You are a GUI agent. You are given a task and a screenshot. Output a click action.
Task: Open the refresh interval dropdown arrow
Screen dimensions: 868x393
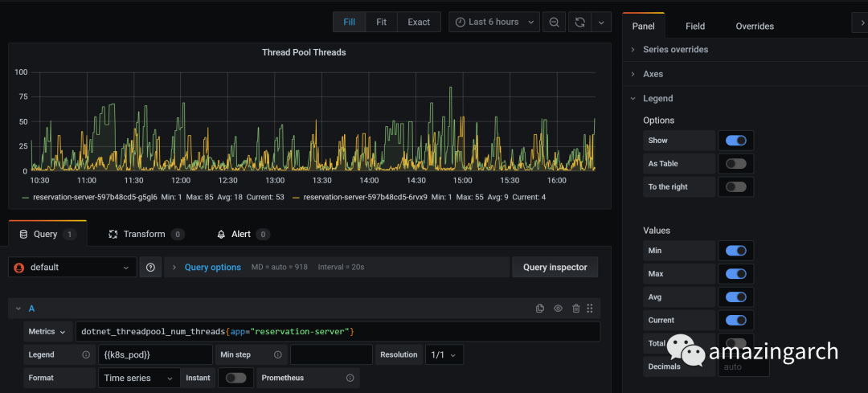click(x=601, y=23)
